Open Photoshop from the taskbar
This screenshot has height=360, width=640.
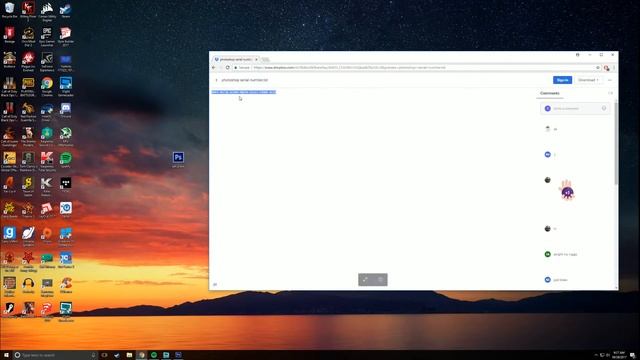tap(178, 355)
